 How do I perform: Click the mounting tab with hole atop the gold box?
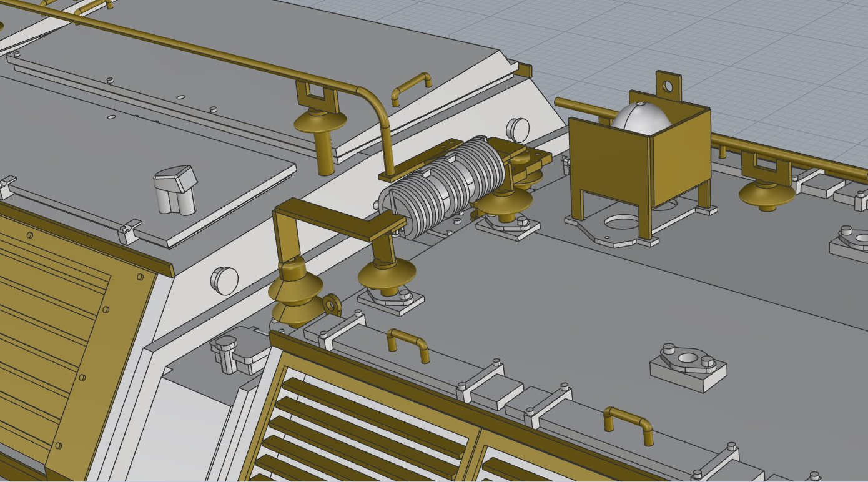point(668,86)
